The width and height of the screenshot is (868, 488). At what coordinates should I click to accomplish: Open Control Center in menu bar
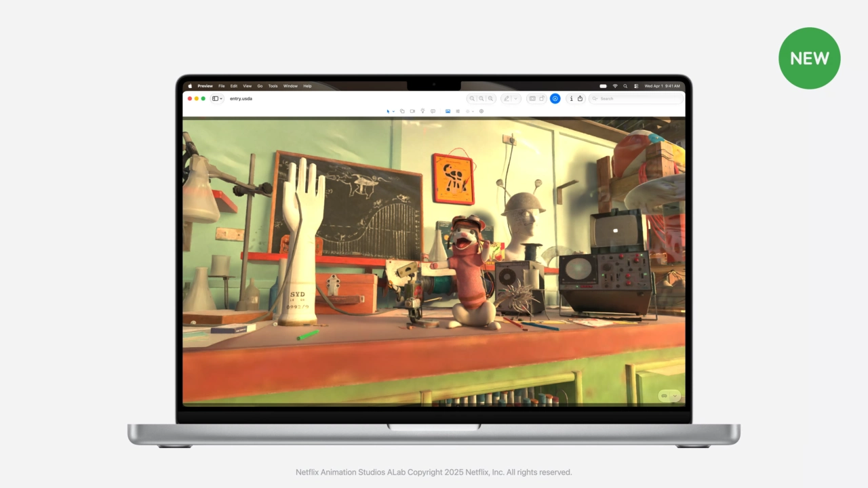pyautogui.click(x=635, y=86)
